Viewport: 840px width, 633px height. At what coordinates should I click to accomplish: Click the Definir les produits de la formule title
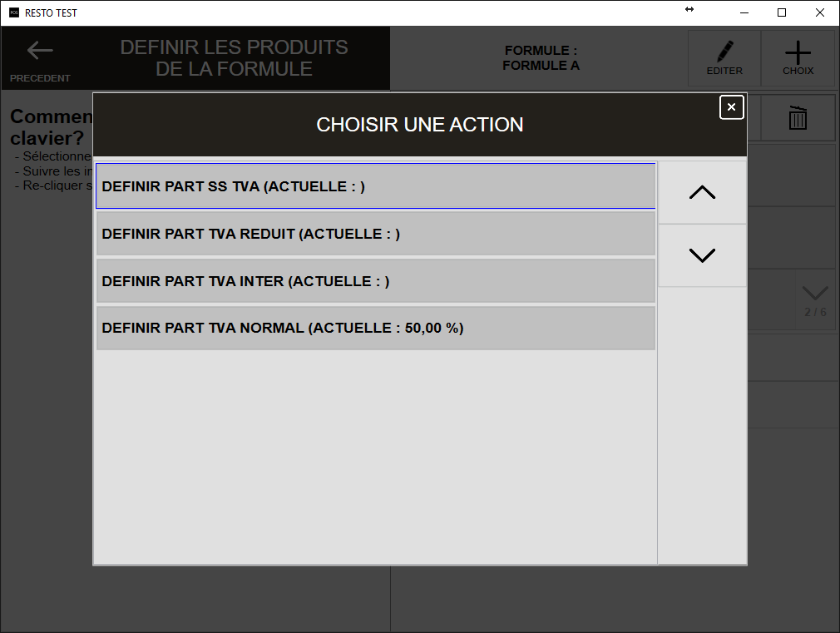234,58
